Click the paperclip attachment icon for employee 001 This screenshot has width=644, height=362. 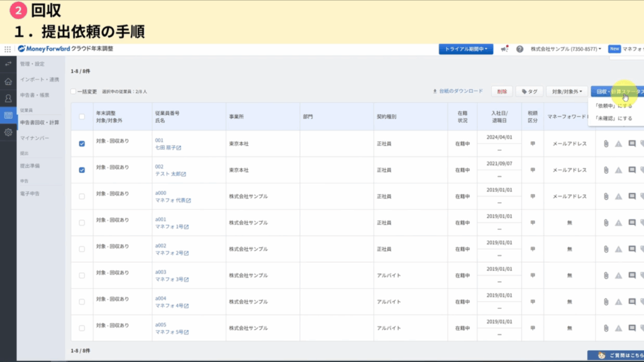[x=606, y=144]
